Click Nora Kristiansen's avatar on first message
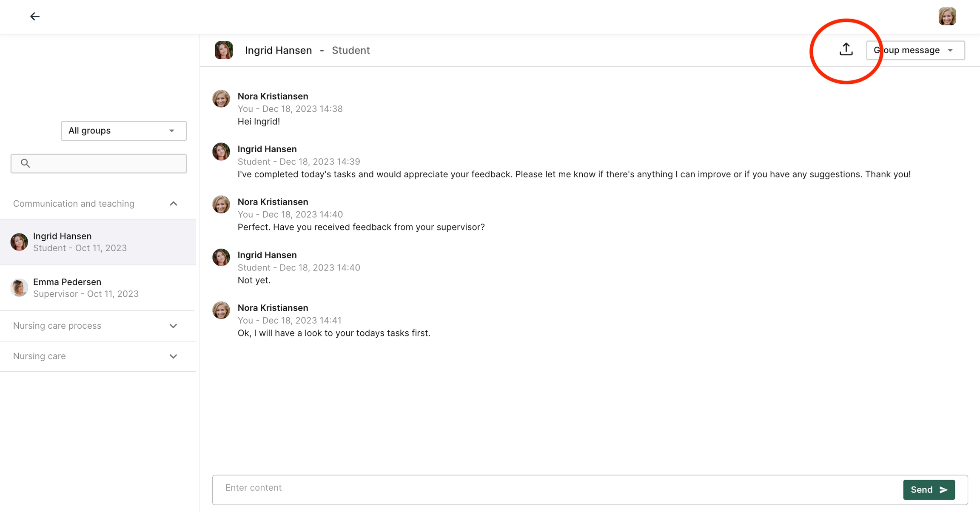This screenshot has height=512, width=980. [221, 99]
